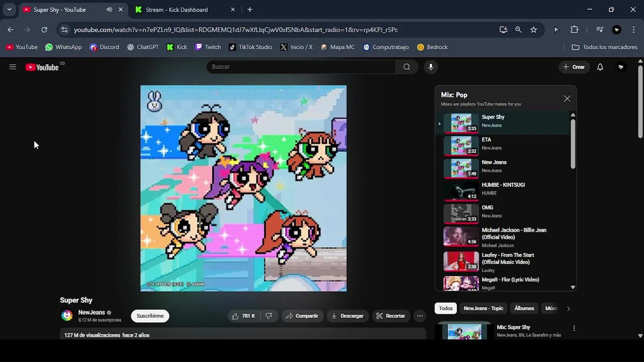Open Chrome extensions puzzle icon
Viewport: 644px width, 362px height.
[574, 30]
